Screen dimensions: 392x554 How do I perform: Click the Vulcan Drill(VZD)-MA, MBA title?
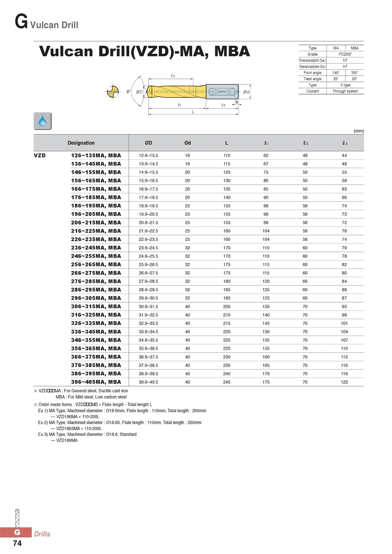coord(144,51)
